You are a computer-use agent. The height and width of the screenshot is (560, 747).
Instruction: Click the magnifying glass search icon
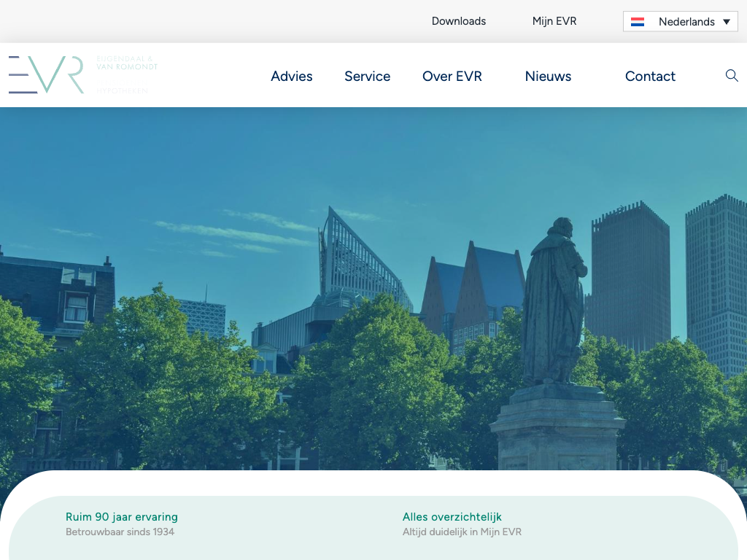pos(732,76)
